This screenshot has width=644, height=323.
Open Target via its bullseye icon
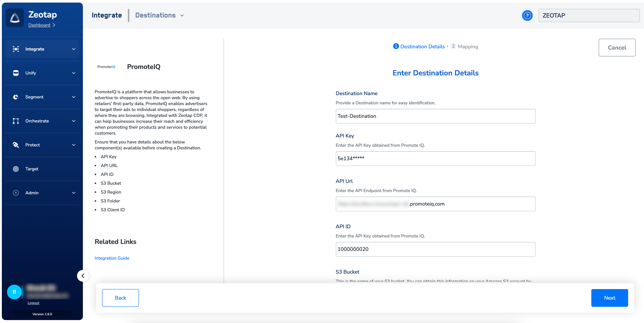coord(16,169)
